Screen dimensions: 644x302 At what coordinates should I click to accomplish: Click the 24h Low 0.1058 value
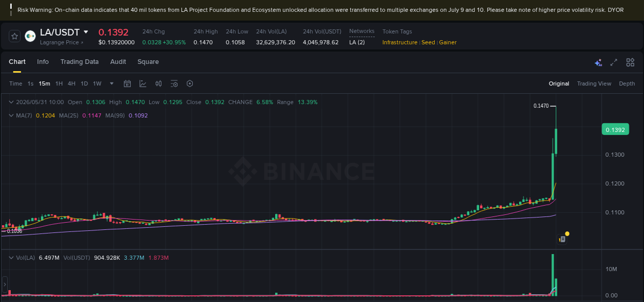[235, 42]
